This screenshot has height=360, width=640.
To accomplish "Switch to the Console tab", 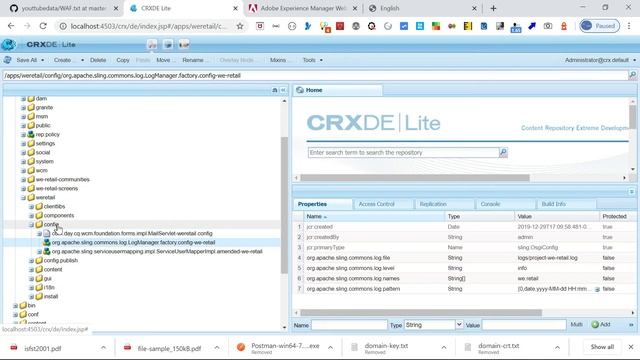I will (x=490, y=204).
